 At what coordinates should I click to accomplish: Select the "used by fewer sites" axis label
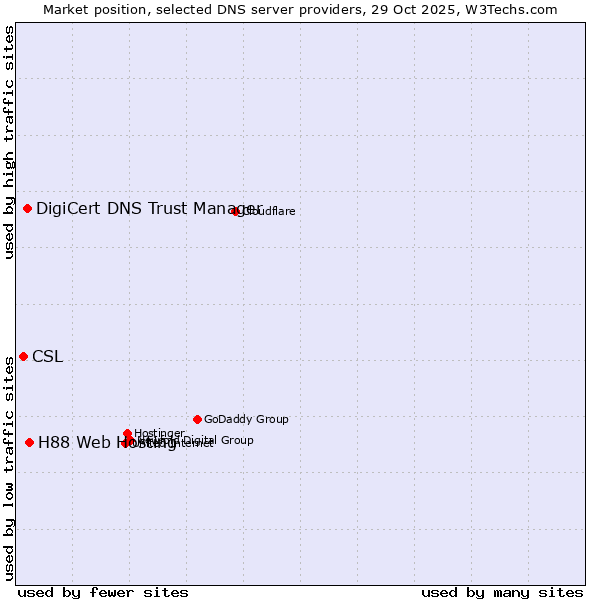[x=103, y=592]
